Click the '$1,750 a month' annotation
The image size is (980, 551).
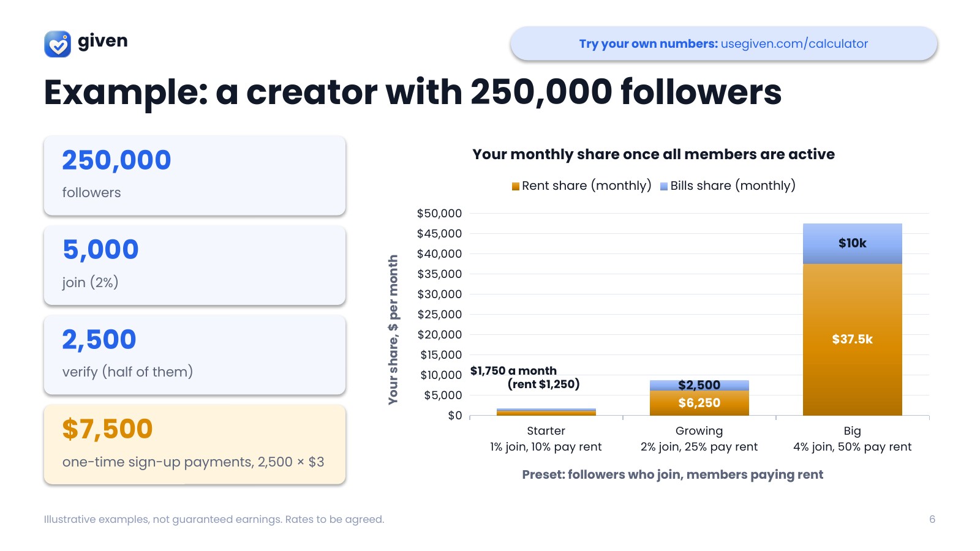coord(513,371)
